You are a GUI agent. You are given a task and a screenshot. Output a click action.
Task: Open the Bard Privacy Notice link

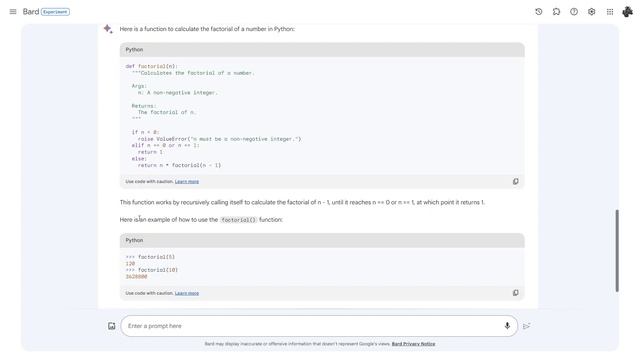(x=413, y=344)
